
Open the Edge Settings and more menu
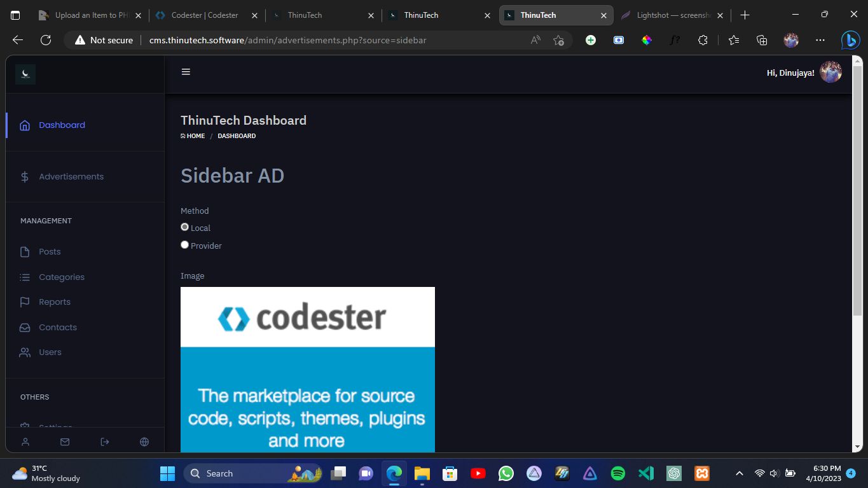[820, 40]
